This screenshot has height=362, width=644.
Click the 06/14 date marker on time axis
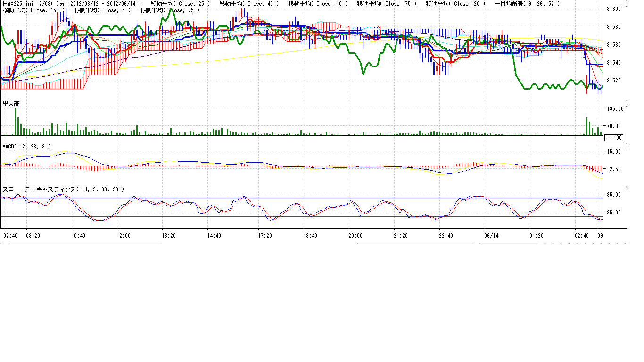[x=491, y=235]
